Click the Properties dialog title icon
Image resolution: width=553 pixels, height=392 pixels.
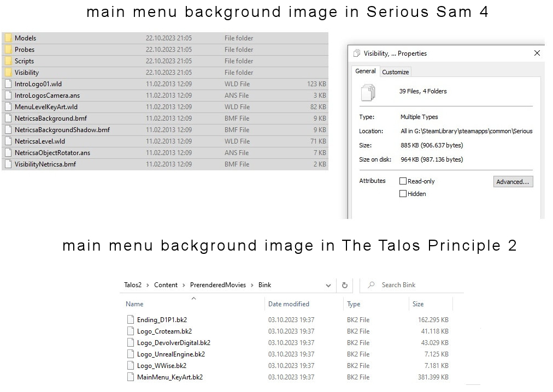click(x=357, y=53)
